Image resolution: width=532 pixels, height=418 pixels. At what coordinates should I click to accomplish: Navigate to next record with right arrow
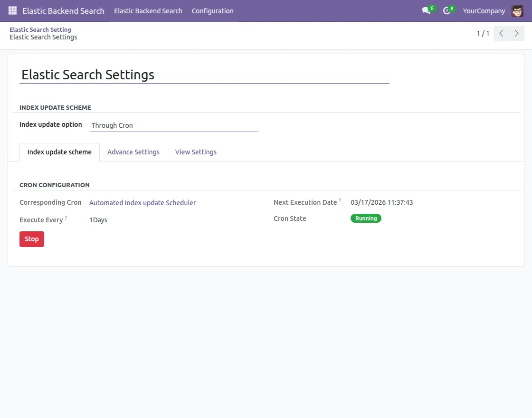(517, 33)
